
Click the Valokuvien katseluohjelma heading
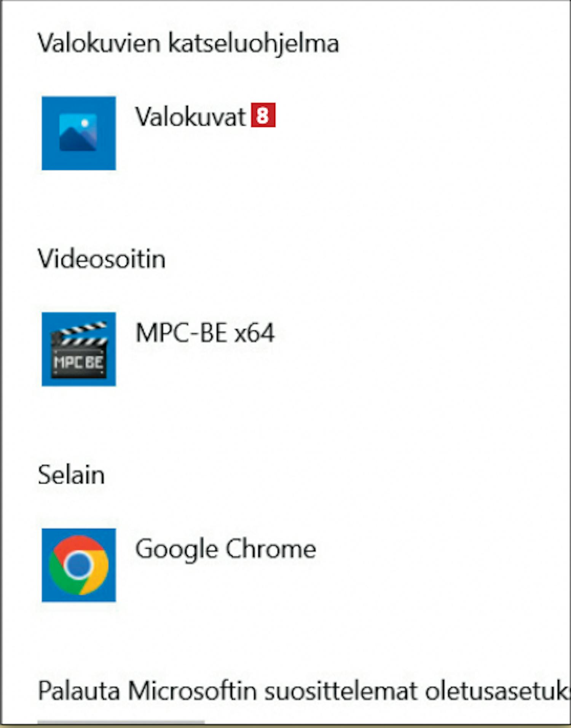[x=188, y=43]
